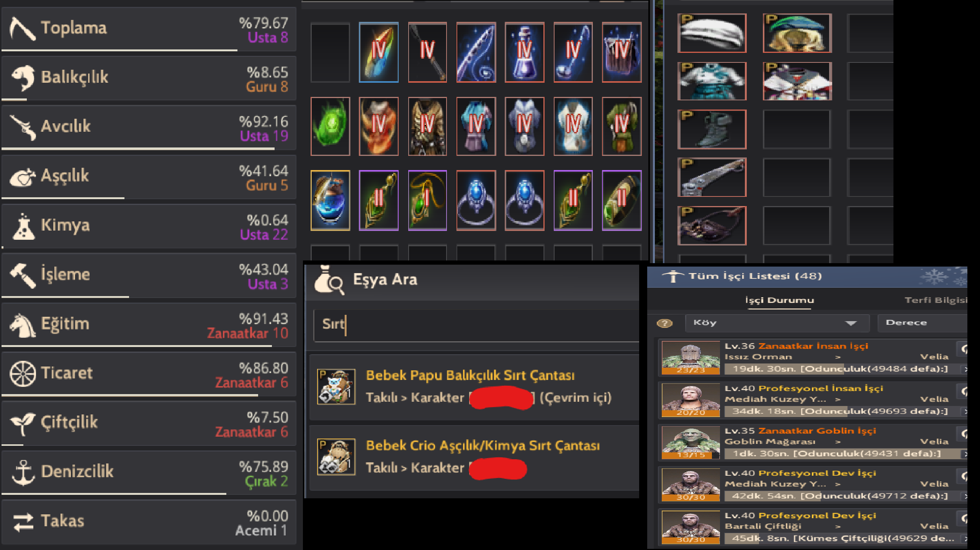The width and height of the screenshot is (980, 550).
Task: Select the İşçi Durumu tab
Action: point(779,300)
